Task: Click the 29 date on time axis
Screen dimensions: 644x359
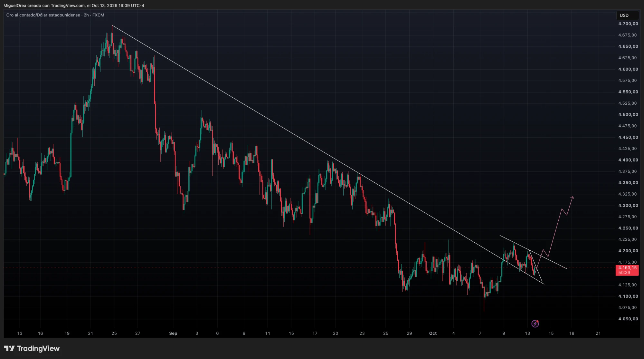Action: pos(409,333)
